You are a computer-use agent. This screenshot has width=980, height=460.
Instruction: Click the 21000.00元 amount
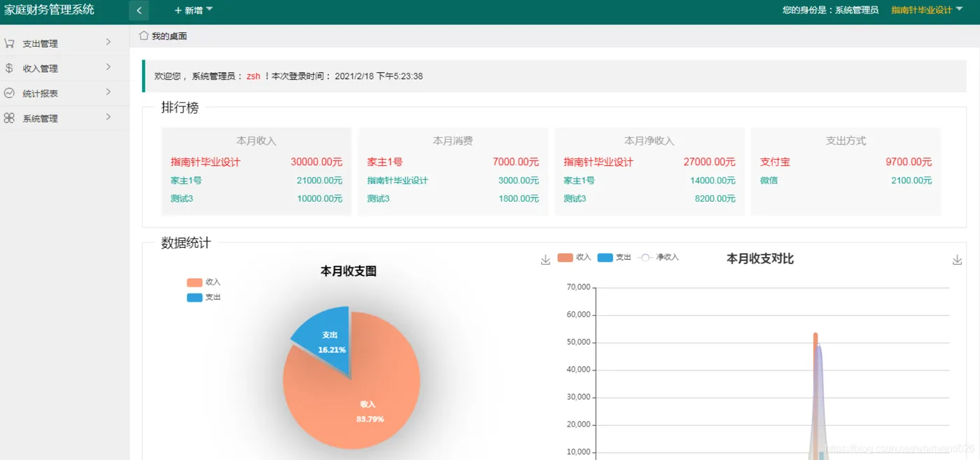(x=320, y=181)
